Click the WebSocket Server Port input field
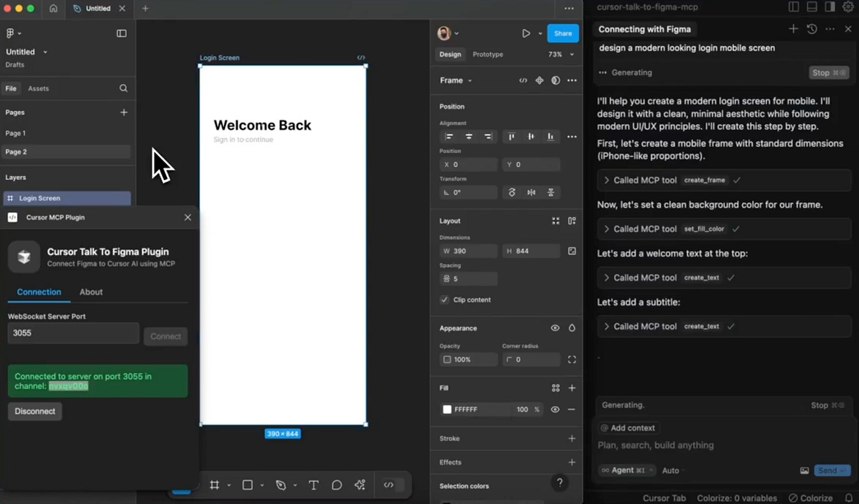 73,333
